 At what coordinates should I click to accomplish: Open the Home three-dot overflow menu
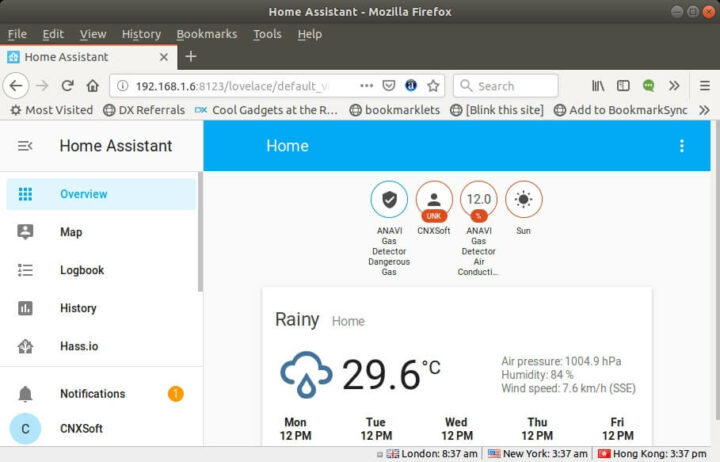[x=682, y=146]
